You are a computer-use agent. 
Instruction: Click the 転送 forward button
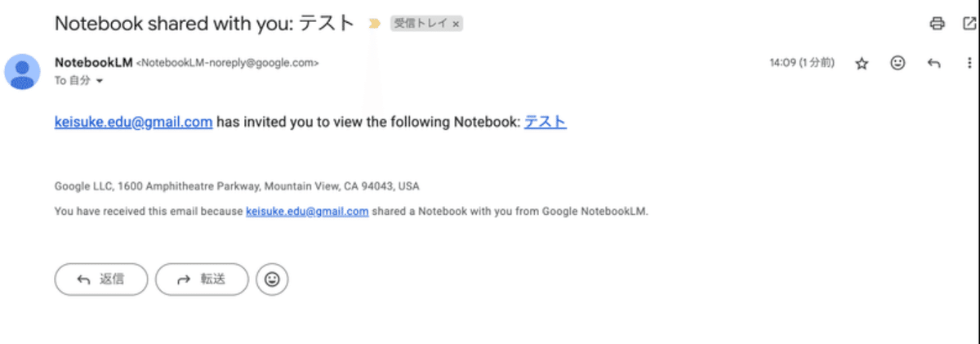coord(202,279)
